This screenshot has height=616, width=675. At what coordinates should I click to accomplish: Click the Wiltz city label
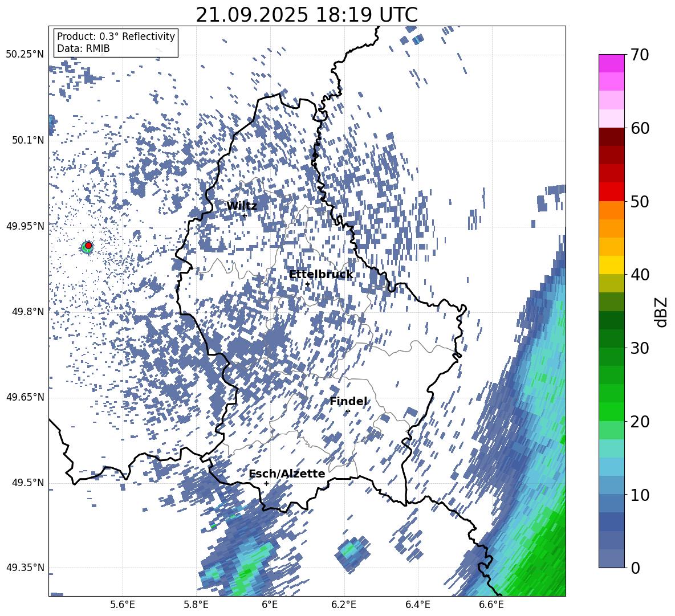click(242, 206)
